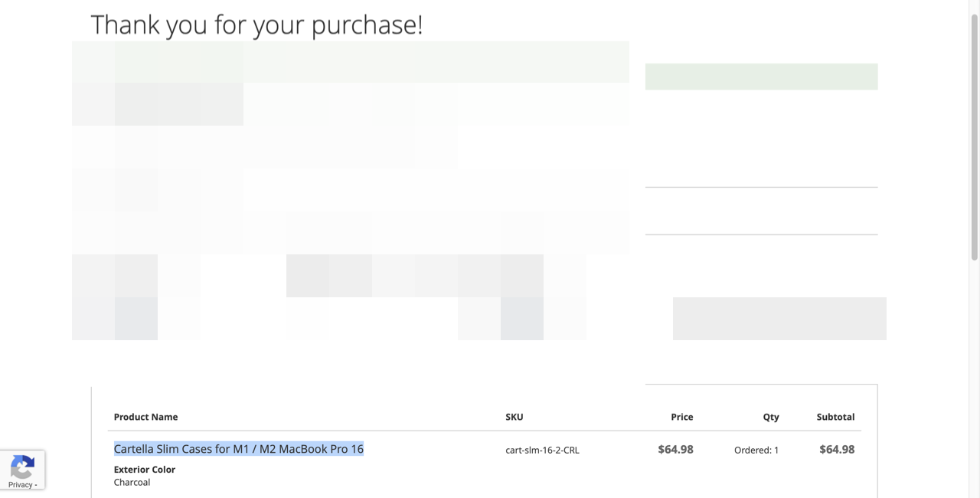Screen dimensions: 980x498
Task: Click the Charcoal color value
Action: pyautogui.click(x=132, y=482)
